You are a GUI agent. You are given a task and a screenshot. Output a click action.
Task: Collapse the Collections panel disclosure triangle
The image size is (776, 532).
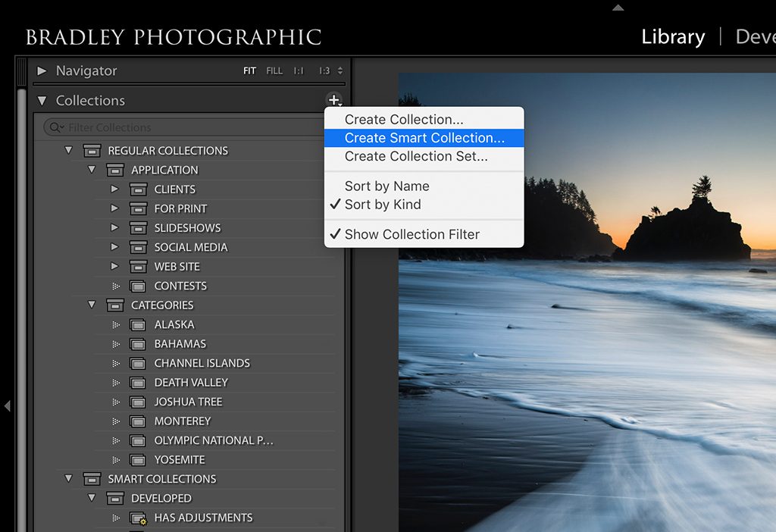pos(42,100)
